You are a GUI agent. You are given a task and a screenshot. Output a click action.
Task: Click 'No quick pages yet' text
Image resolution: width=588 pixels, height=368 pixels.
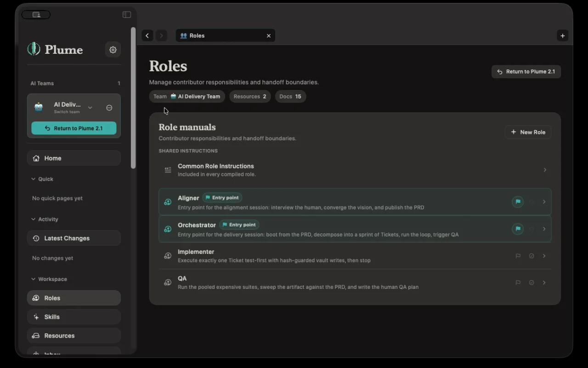[x=57, y=198]
